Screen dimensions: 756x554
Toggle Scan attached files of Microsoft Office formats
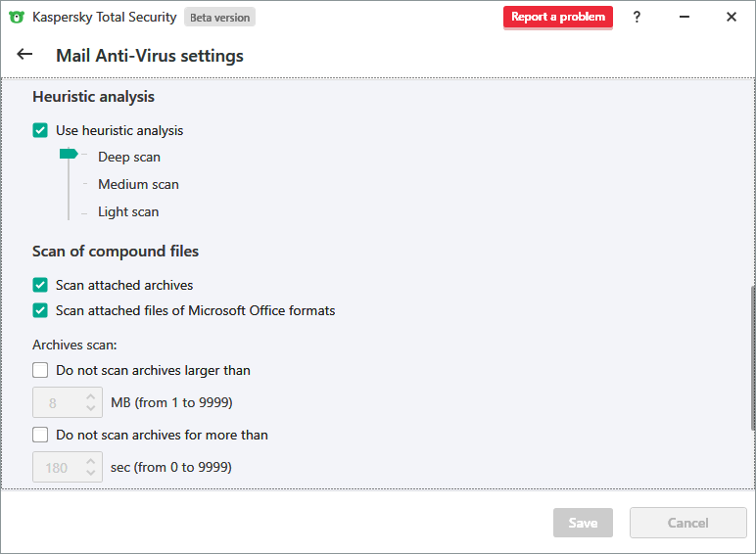(40, 310)
